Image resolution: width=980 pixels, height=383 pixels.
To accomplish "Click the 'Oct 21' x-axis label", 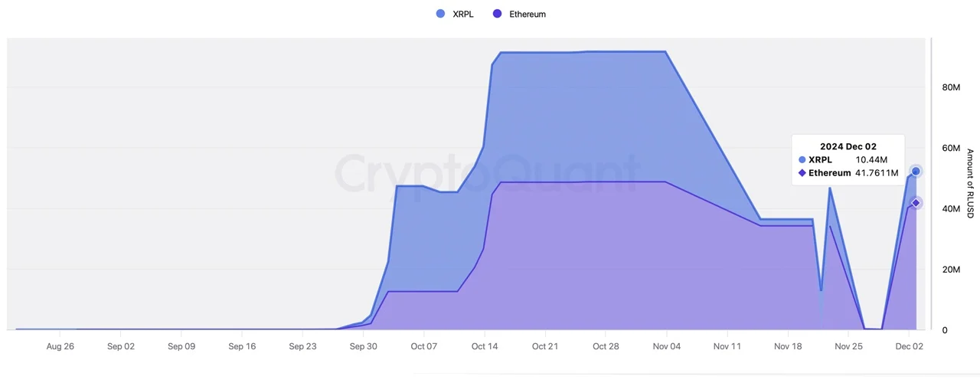I will [x=545, y=346].
